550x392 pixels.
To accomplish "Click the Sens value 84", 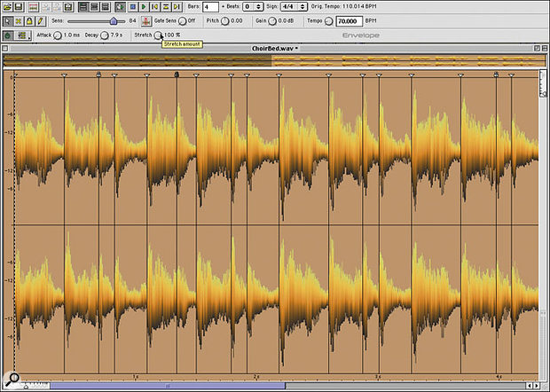I will pos(132,21).
